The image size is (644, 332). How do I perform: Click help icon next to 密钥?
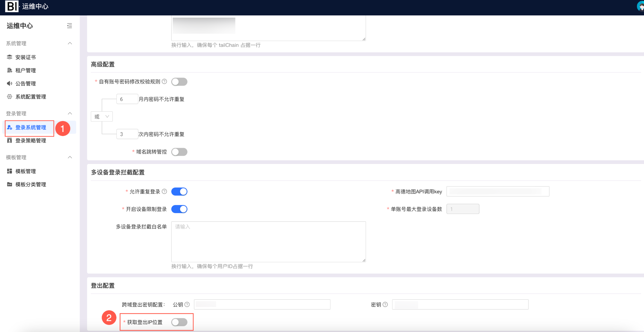pos(385,304)
